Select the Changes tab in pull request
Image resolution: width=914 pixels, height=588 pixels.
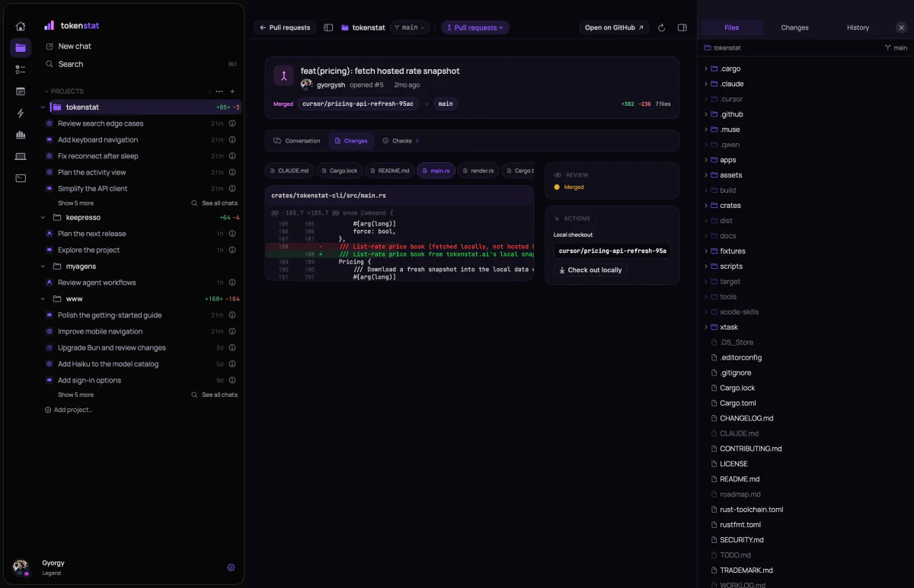(x=351, y=141)
